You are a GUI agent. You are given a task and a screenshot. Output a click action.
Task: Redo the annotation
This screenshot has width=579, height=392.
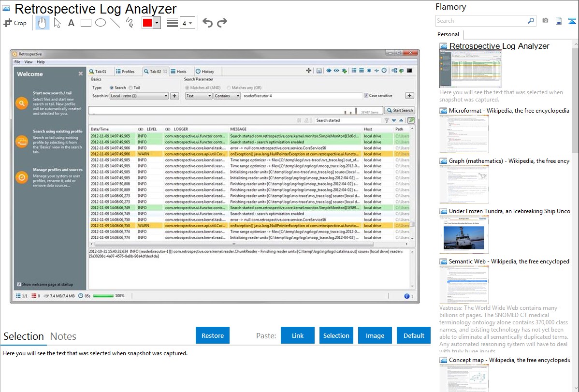click(x=222, y=23)
